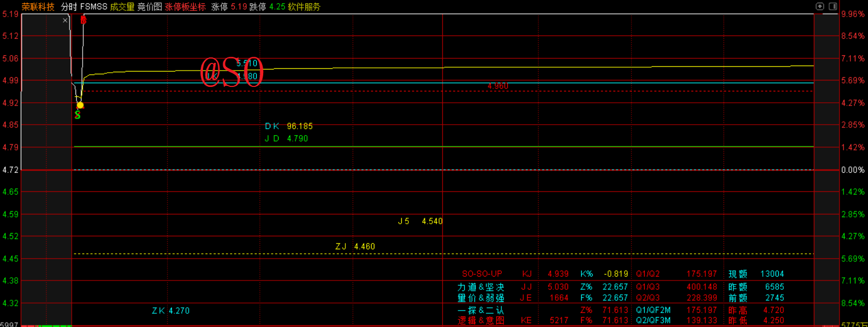Click the 力道&坚决 row label
This screenshot has width=868, height=327.
[x=481, y=287]
